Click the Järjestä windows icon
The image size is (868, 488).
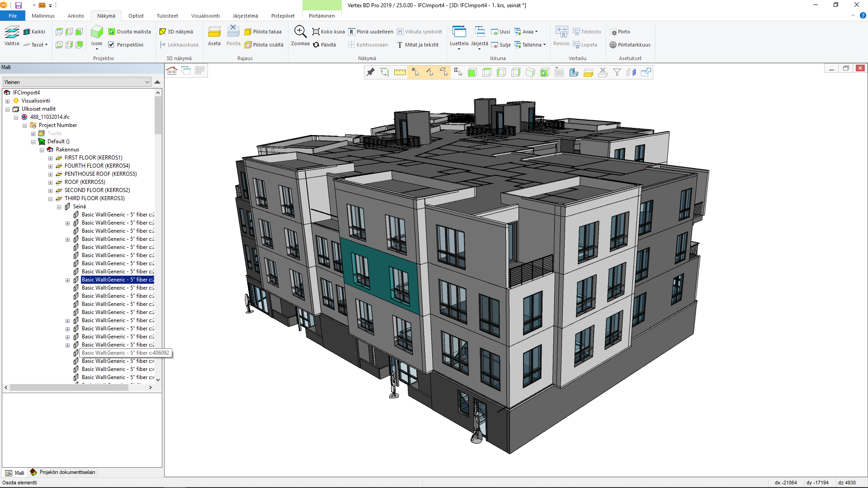[480, 32]
